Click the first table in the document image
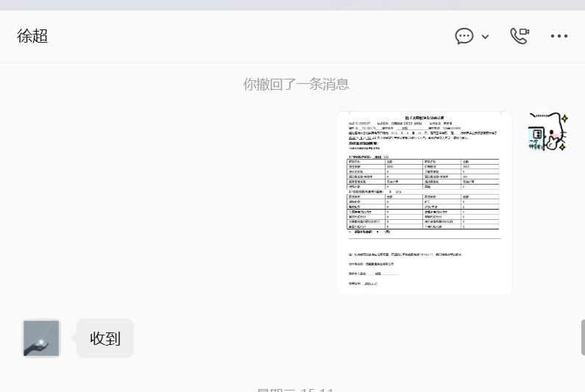Image resolution: width=585 pixels, height=392 pixels. (422, 174)
